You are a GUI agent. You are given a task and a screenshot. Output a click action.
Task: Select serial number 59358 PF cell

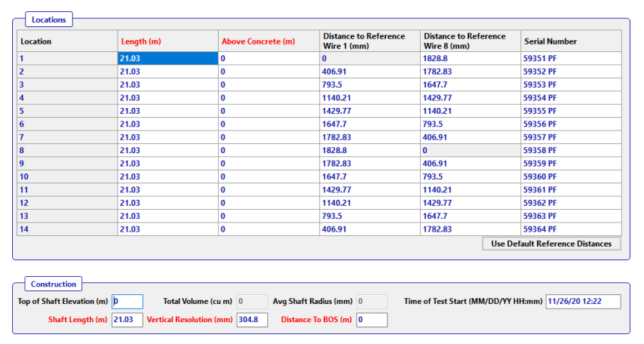570,150
